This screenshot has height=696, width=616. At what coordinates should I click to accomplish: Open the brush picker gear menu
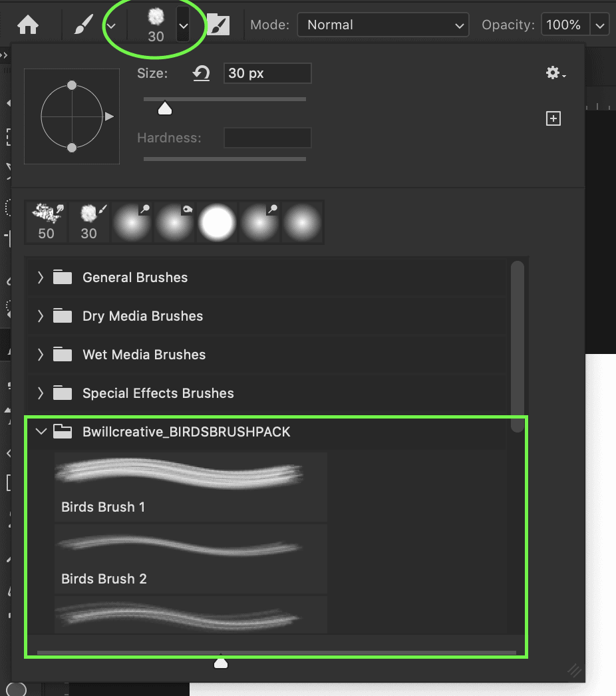point(554,73)
